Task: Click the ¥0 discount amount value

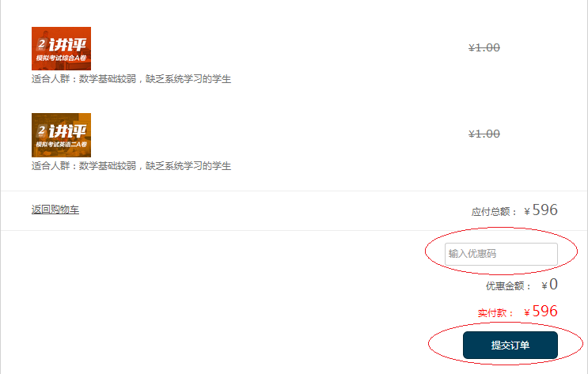Action: coord(549,285)
